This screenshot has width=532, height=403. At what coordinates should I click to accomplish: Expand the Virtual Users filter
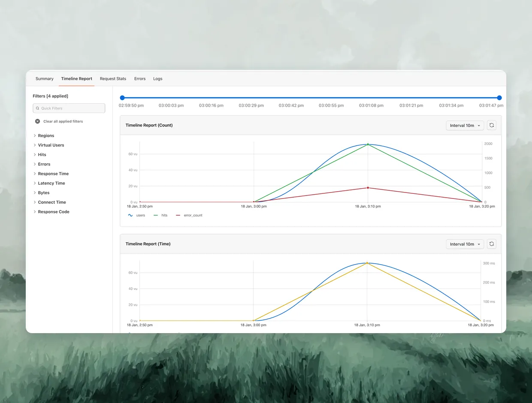pyautogui.click(x=49, y=145)
